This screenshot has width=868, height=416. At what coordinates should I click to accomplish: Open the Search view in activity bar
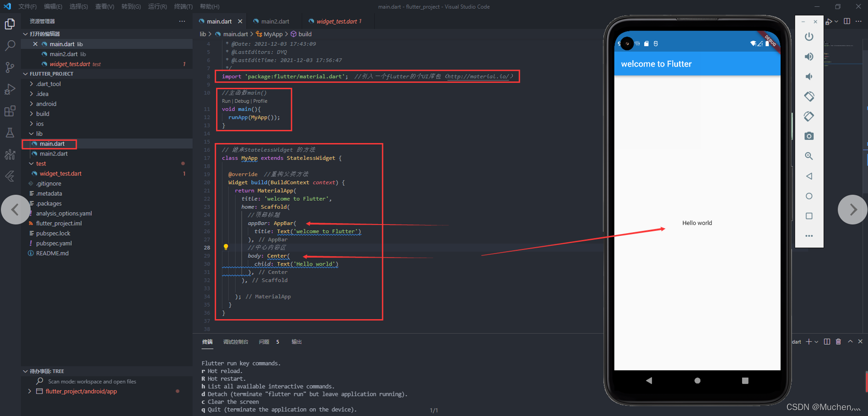pos(10,46)
